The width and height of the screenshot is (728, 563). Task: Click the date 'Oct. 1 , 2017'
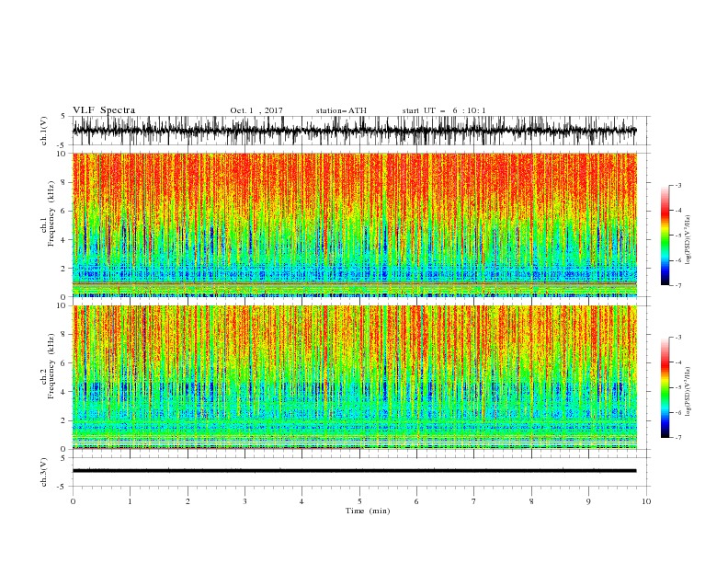tap(256, 110)
